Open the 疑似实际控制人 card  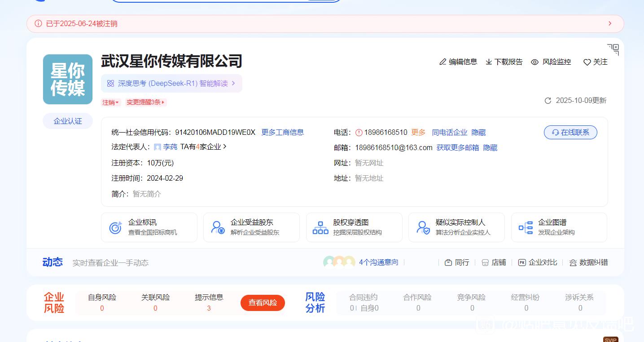pos(456,227)
